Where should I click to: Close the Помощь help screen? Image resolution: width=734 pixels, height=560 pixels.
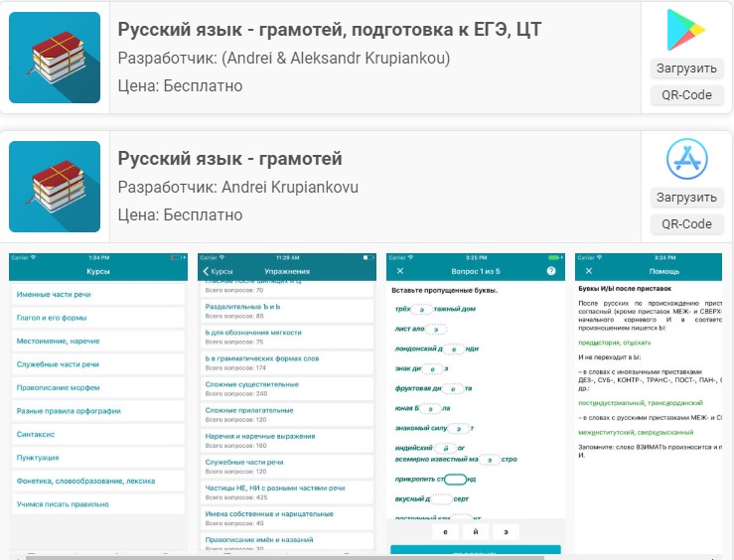(588, 271)
